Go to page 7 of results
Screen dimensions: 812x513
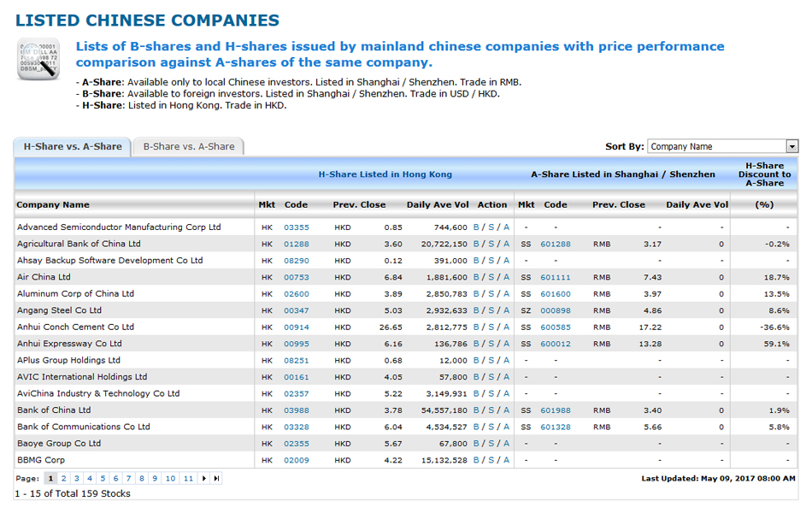click(128, 478)
